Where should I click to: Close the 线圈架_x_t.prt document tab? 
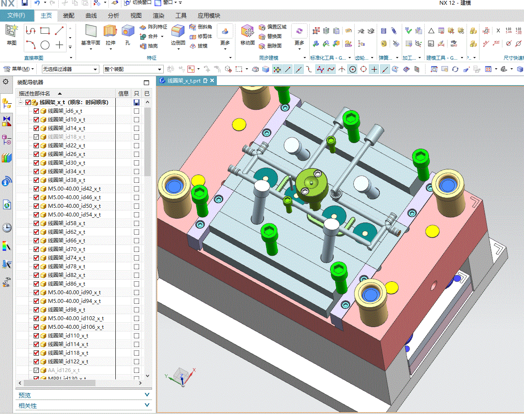click(x=212, y=81)
